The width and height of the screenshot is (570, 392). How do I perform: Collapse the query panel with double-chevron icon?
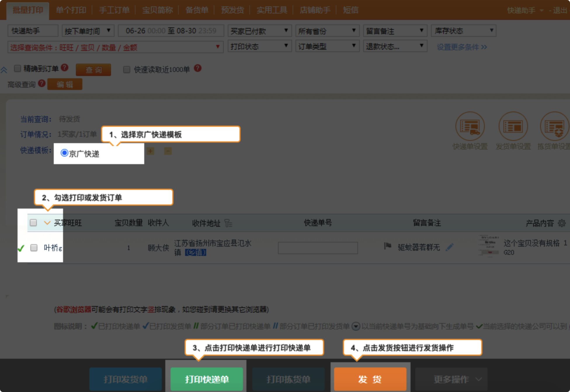(4, 70)
